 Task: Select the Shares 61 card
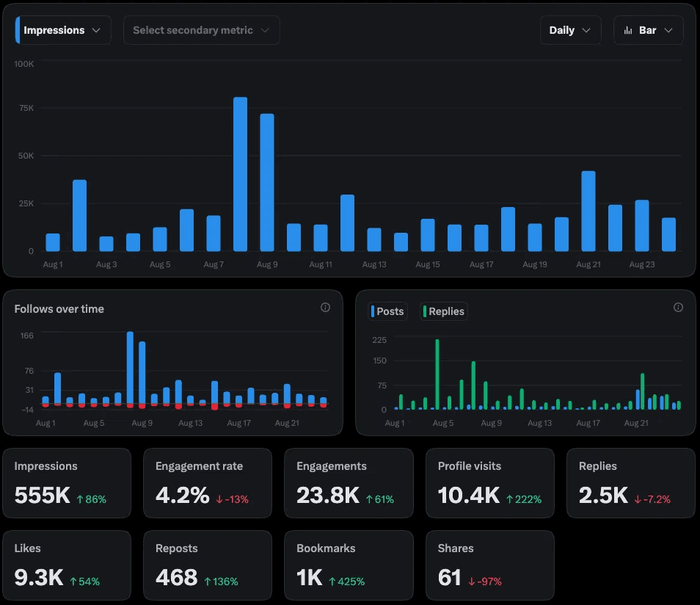(490, 565)
